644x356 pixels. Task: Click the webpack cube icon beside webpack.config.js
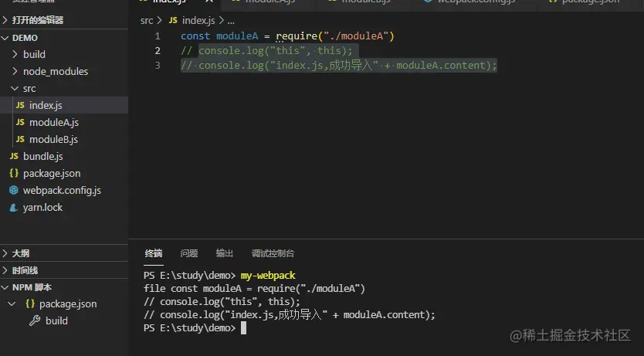point(14,190)
